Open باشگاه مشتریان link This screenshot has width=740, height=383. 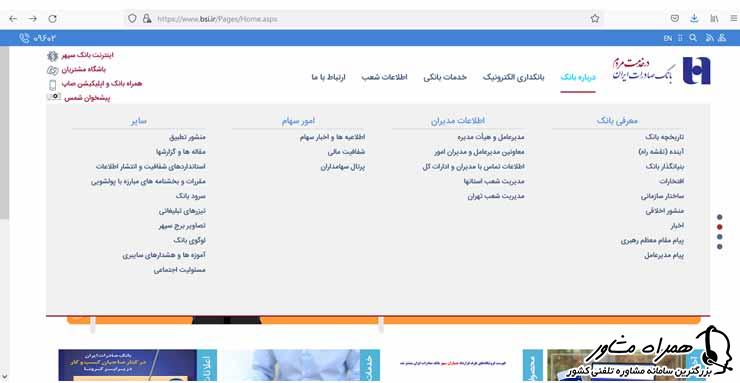pos(84,69)
